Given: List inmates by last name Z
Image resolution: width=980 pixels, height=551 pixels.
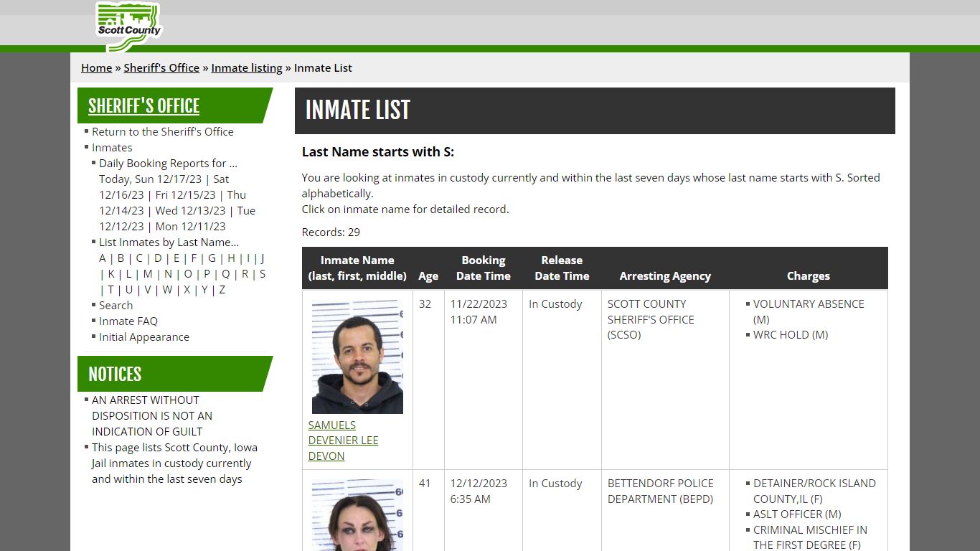Looking at the screenshot, I should [x=222, y=289].
